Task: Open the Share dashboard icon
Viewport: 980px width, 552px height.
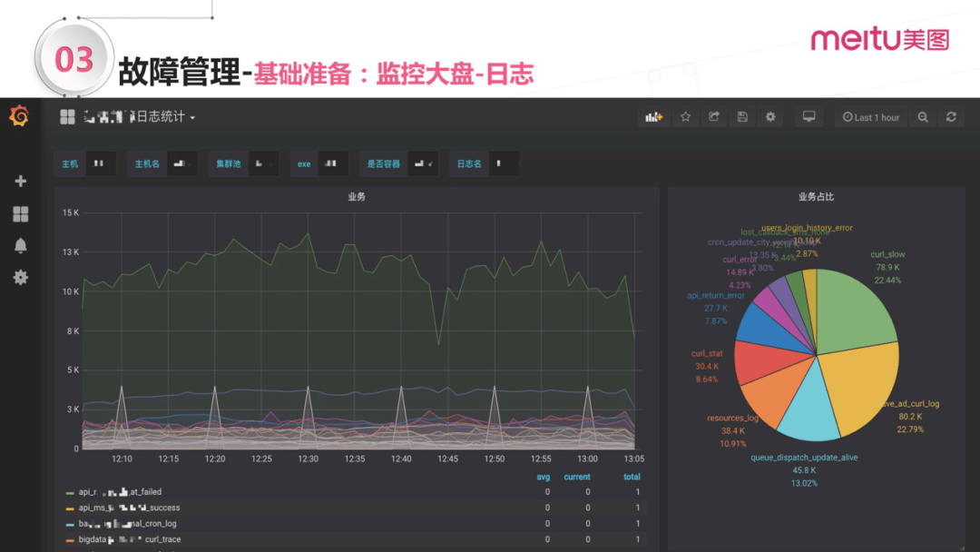Action: pos(714,116)
